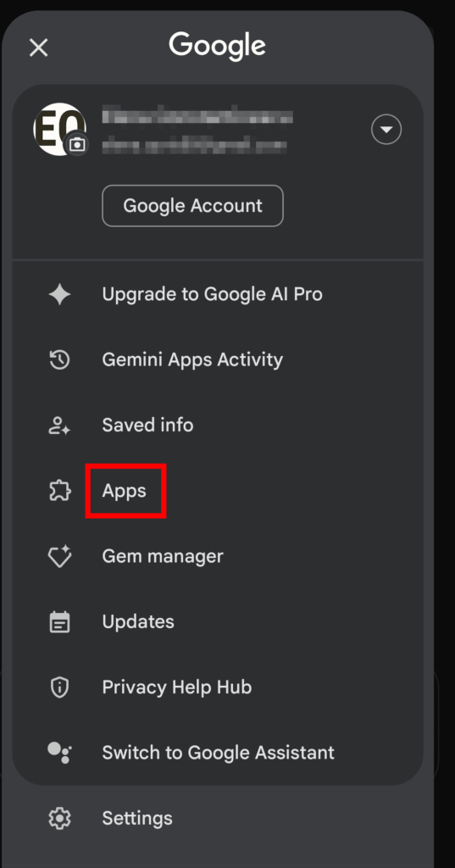455x868 pixels.
Task: Switch to Google Assistant
Action: 218,753
